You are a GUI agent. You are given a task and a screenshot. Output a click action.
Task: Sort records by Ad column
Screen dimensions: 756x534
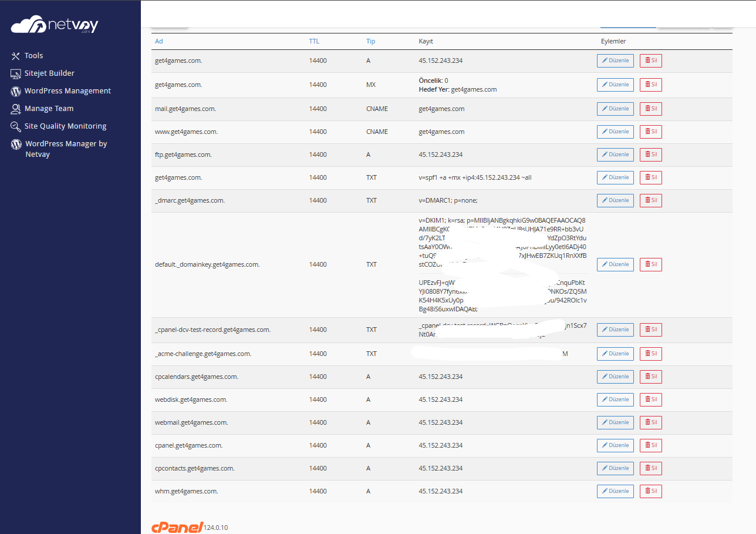(x=159, y=42)
